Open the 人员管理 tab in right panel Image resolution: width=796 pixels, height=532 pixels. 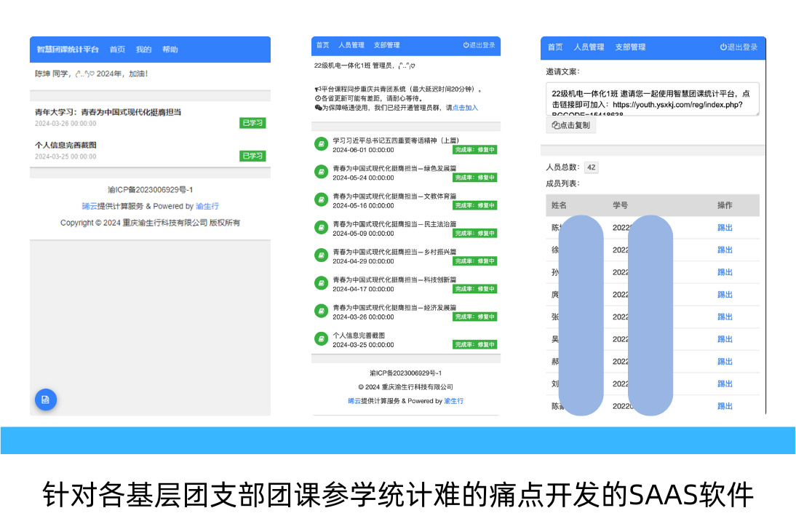(x=589, y=47)
